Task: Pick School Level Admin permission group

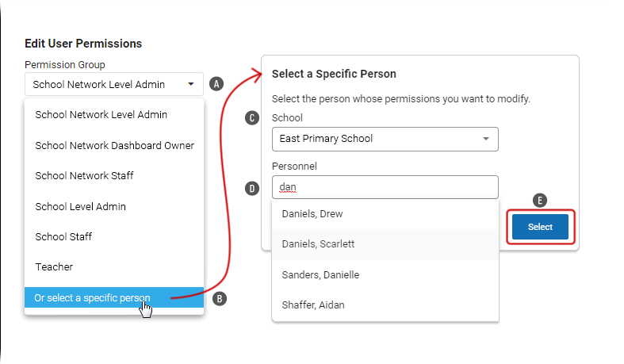Action: click(114, 206)
